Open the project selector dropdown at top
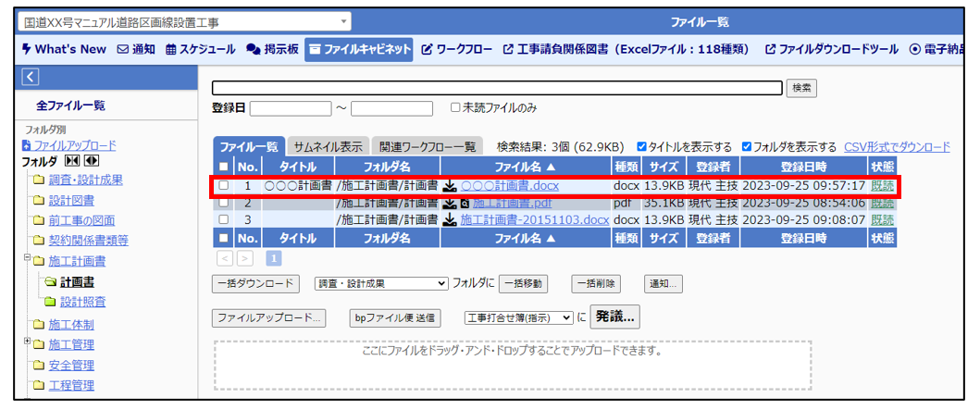The height and width of the screenshot is (410, 980). (184, 21)
